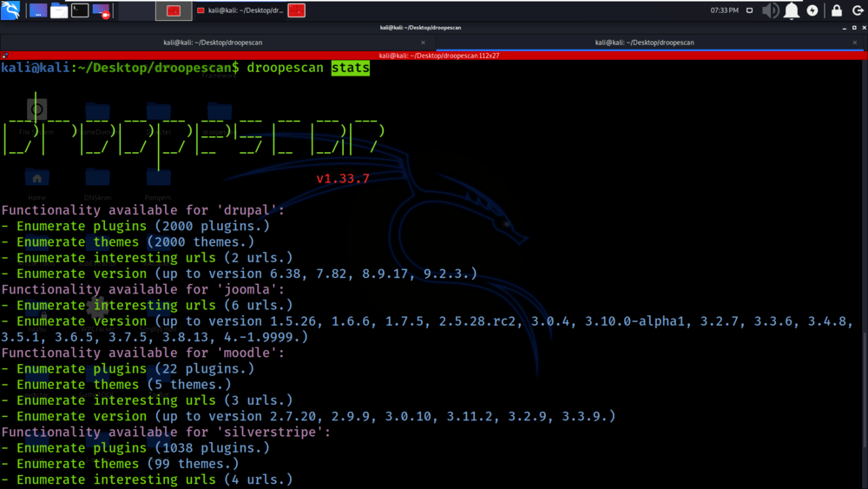The height and width of the screenshot is (489, 868).
Task: Click "Functionality available for 'drupal':" line
Action: (x=143, y=210)
